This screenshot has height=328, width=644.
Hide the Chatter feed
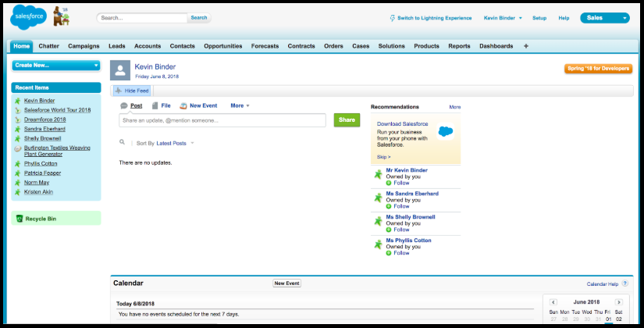(x=132, y=91)
